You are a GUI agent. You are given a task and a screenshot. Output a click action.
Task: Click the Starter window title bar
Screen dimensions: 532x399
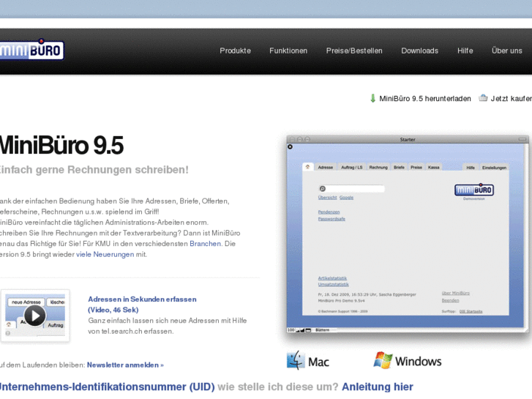[x=408, y=139]
